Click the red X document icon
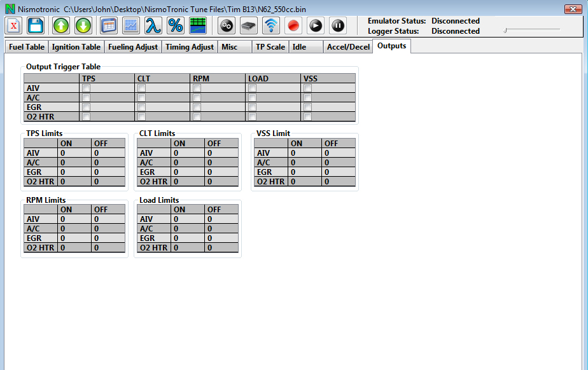Screen dimensions: 588x370 pos(14,25)
